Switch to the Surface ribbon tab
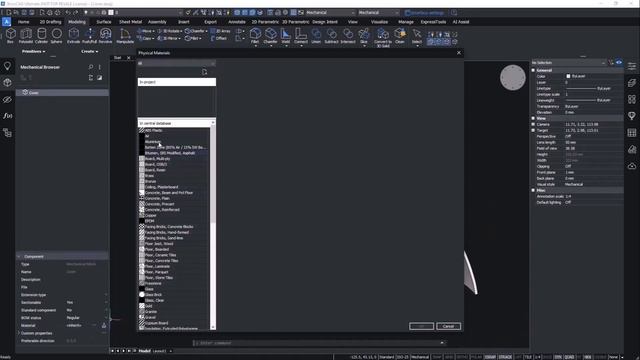Image resolution: width=640 pixels, height=360 pixels. (104, 22)
